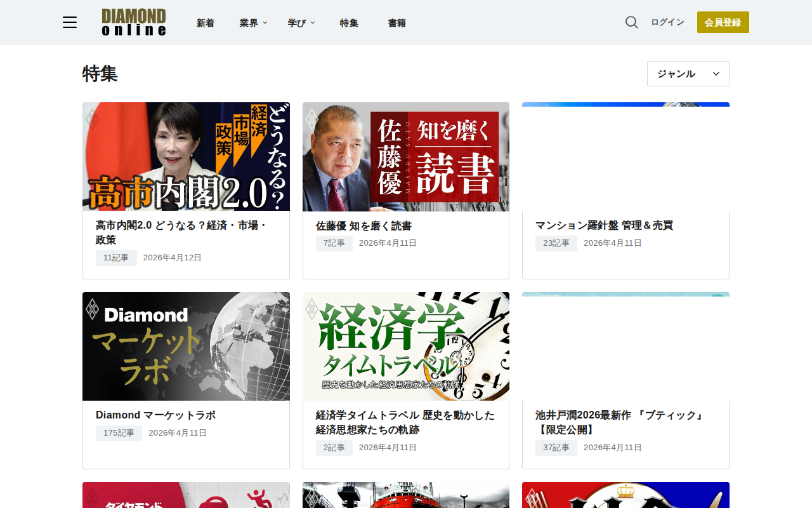Open the 高市内閣2.0 feature thumbnail
Image resolution: width=812 pixels, height=508 pixels.
(x=186, y=157)
